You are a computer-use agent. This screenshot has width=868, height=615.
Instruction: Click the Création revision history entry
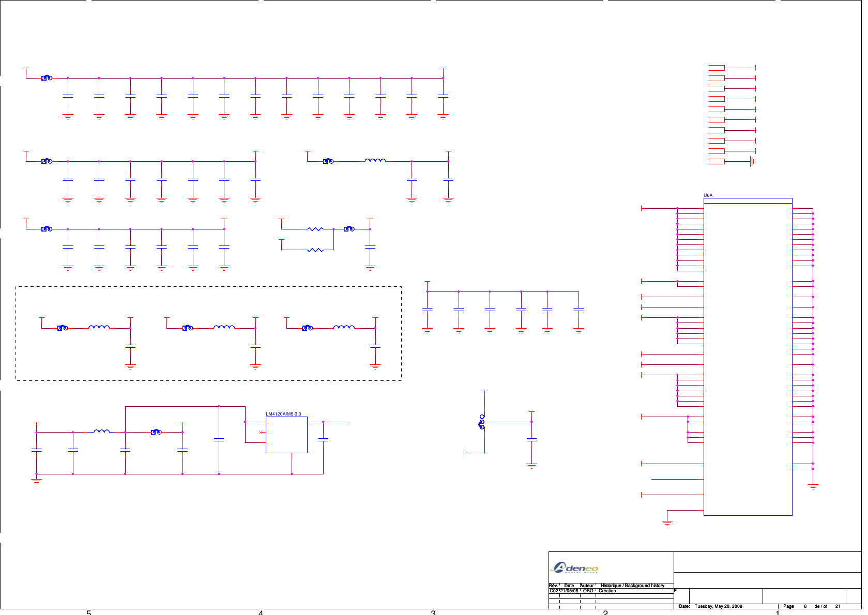pyautogui.click(x=607, y=591)
